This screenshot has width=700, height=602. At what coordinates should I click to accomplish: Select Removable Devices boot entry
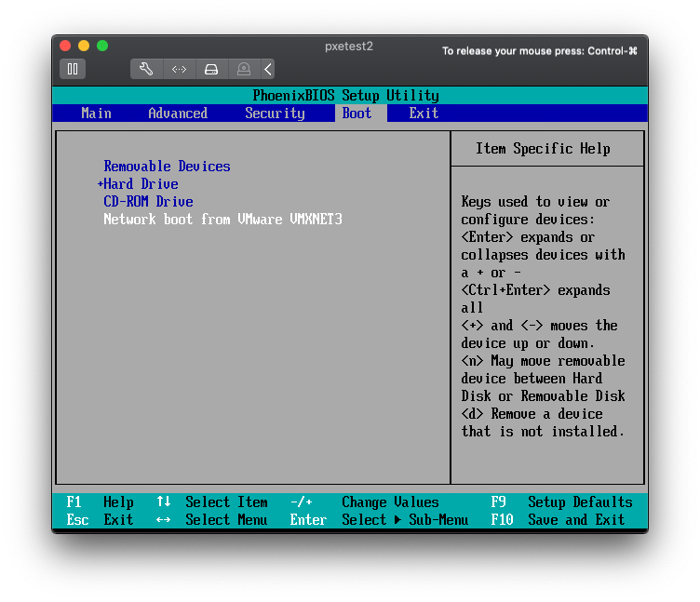(x=167, y=167)
